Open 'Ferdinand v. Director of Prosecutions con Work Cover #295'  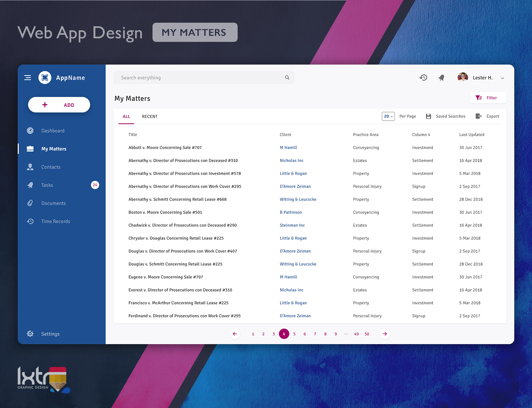coord(184,316)
